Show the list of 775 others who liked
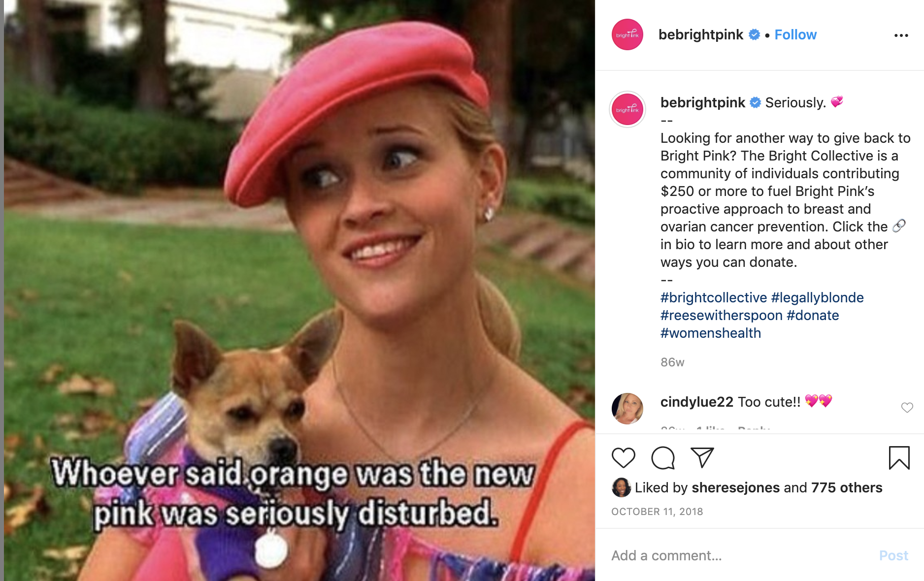Image resolution: width=924 pixels, height=581 pixels. point(847,487)
